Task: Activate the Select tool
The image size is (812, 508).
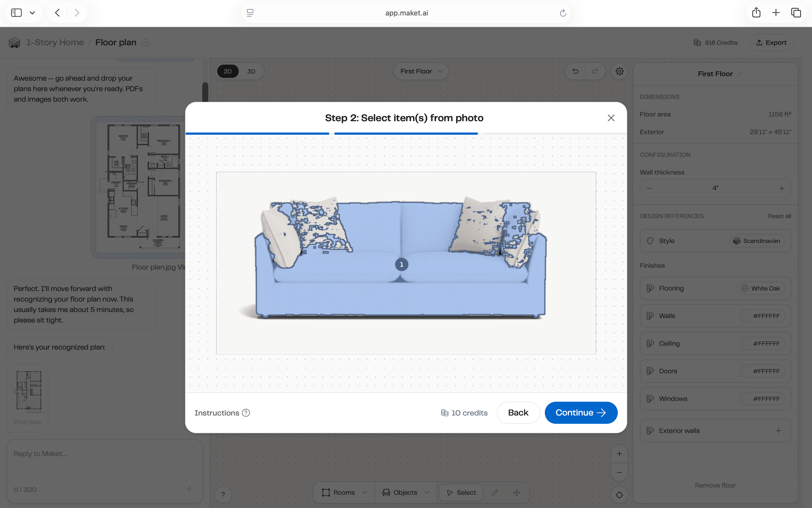Action: pyautogui.click(x=461, y=493)
